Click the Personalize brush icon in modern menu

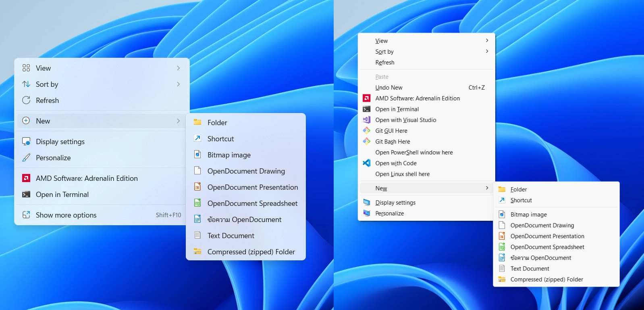click(26, 157)
